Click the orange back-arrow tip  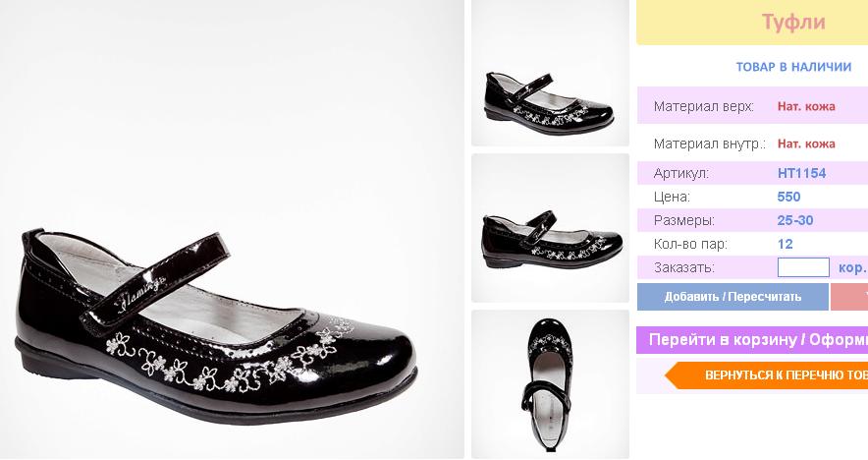point(672,375)
